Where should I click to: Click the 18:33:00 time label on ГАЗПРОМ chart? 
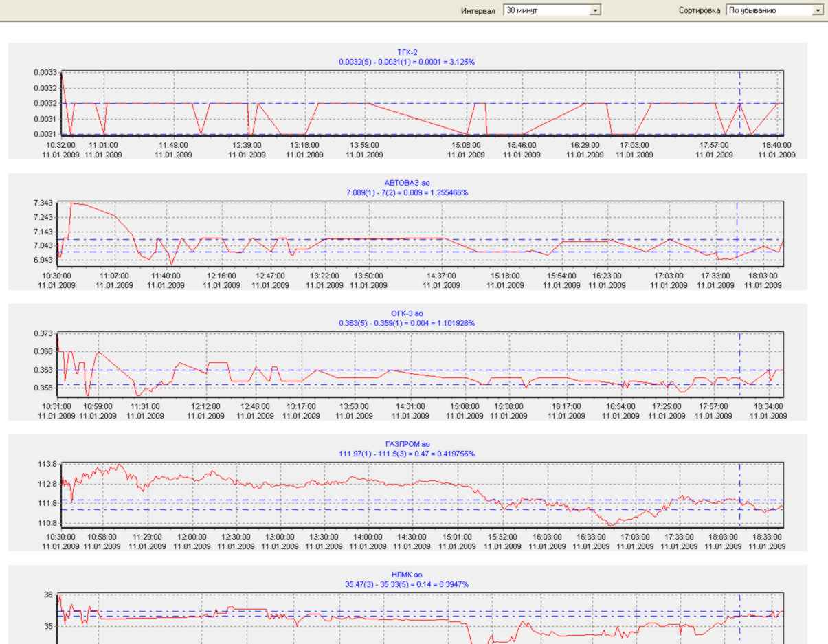pos(768,537)
